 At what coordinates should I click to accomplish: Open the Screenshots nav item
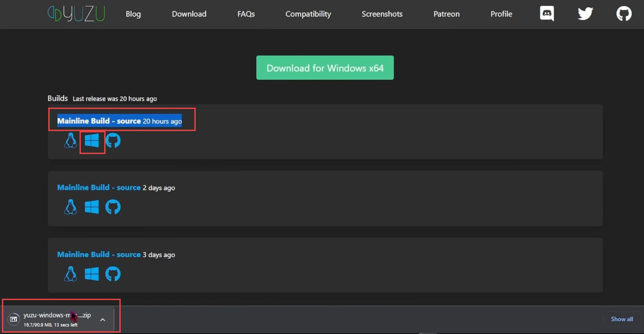[x=382, y=14]
